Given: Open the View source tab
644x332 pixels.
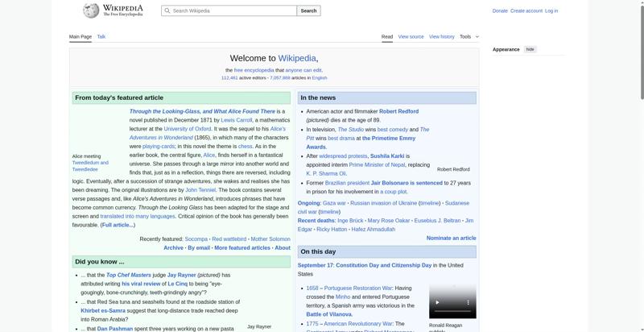Looking at the screenshot, I should (x=411, y=36).
